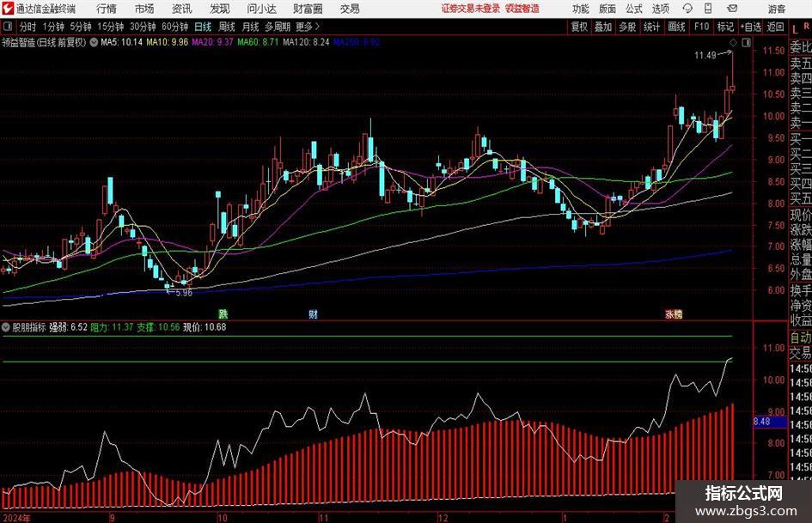Image resolution: width=812 pixels, height=523 pixels.
Task: Click the diamond icon above the chart
Action: [733, 42]
